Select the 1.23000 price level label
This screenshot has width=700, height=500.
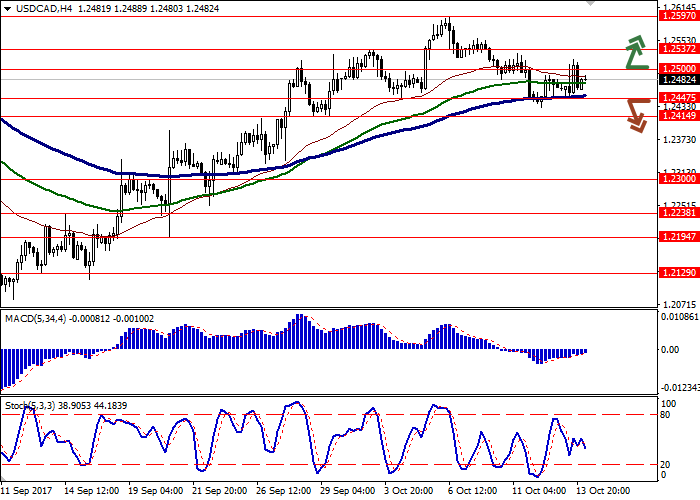pyautogui.click(x=679, y=179)
